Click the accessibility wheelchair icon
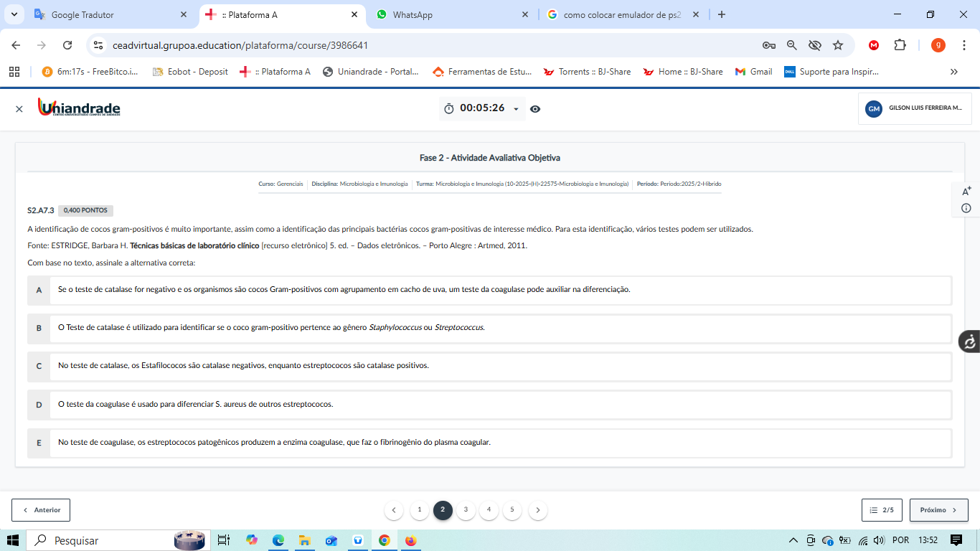 pos(969,342)
